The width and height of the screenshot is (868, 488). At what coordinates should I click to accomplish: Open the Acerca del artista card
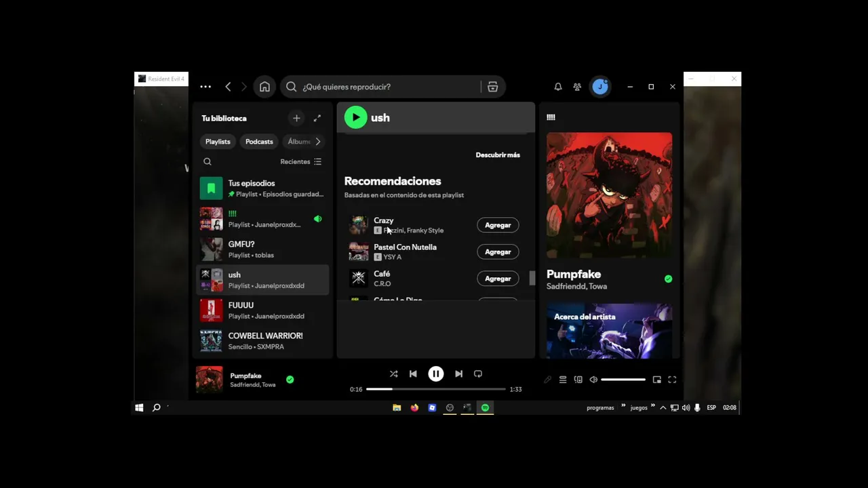coord(609,331)
